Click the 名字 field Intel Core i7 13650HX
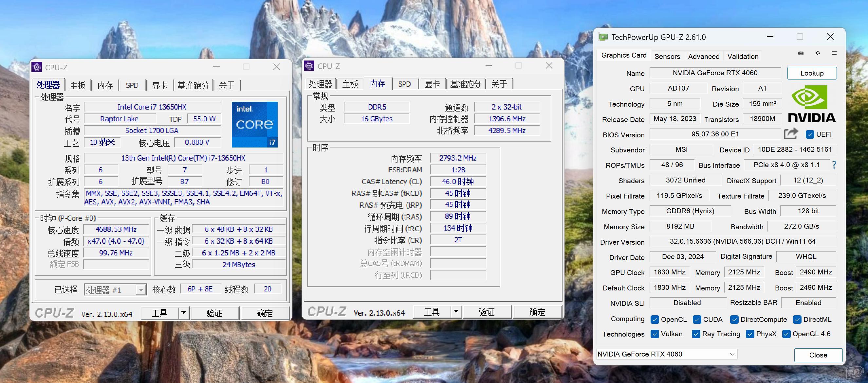 152,107
